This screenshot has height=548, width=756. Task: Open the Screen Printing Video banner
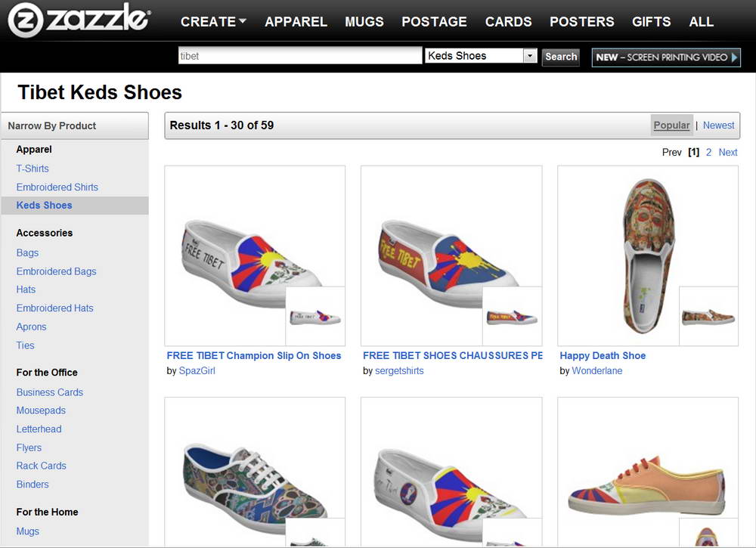[667, 57]
